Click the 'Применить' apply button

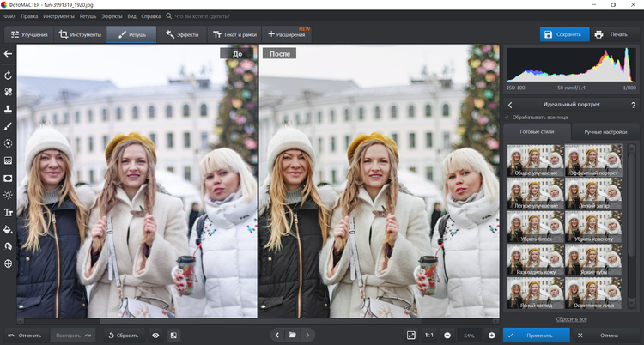537,335
